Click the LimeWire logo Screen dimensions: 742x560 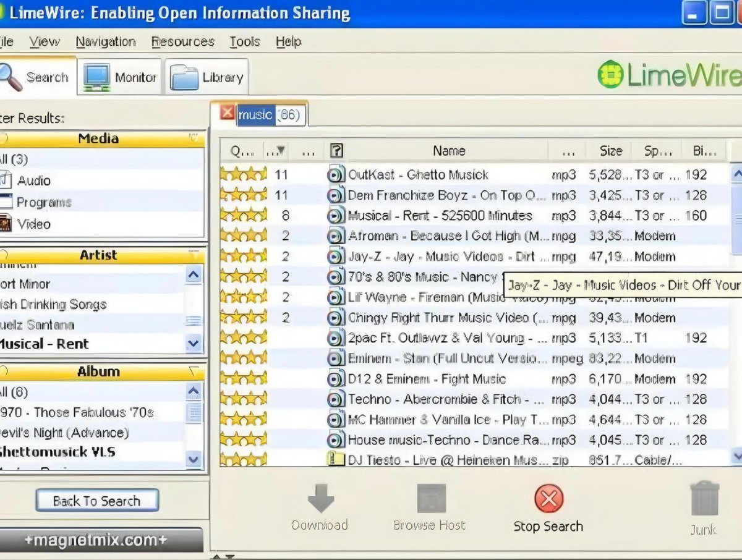669,75
